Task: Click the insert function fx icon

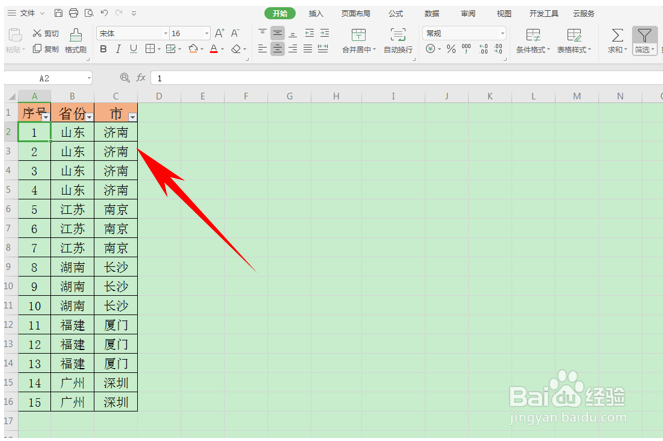Action: click(141, 78)
